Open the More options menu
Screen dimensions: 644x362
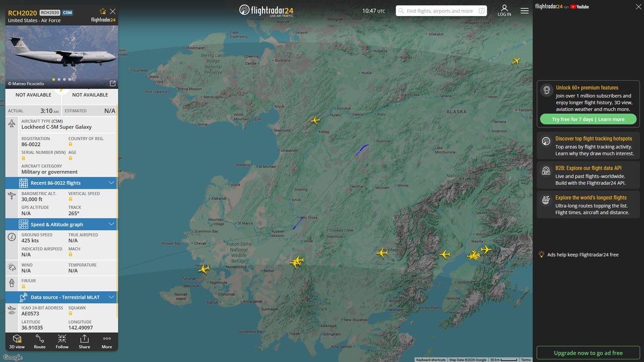(x=107, y=342)
